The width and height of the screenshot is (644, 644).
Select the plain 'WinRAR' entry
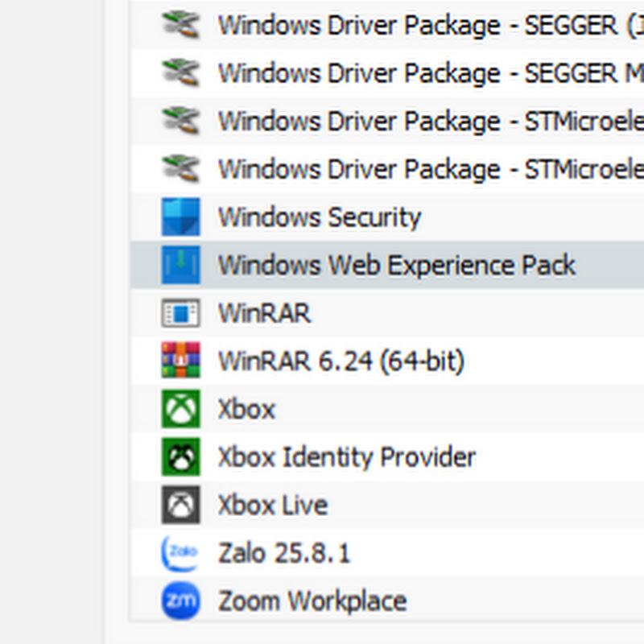pos(265,313)
